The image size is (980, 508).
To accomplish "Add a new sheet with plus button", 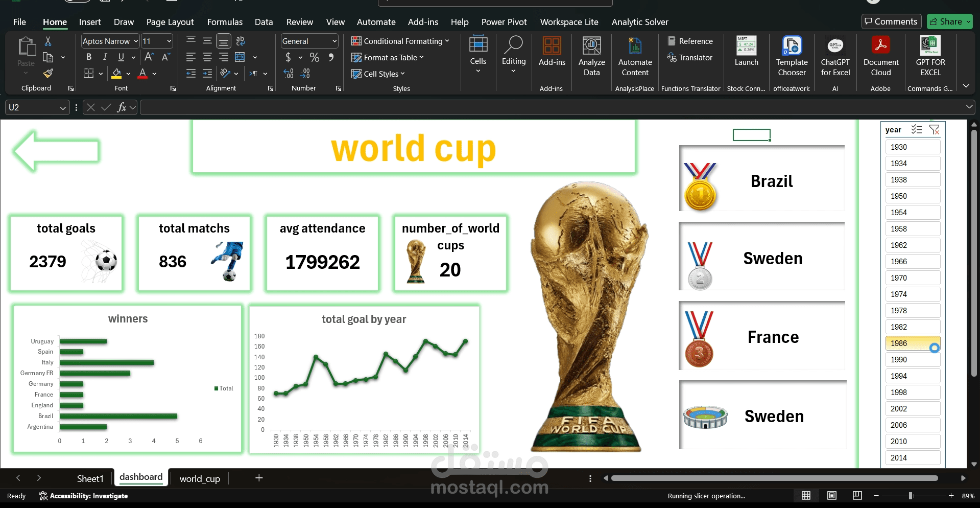I will 259,478.
